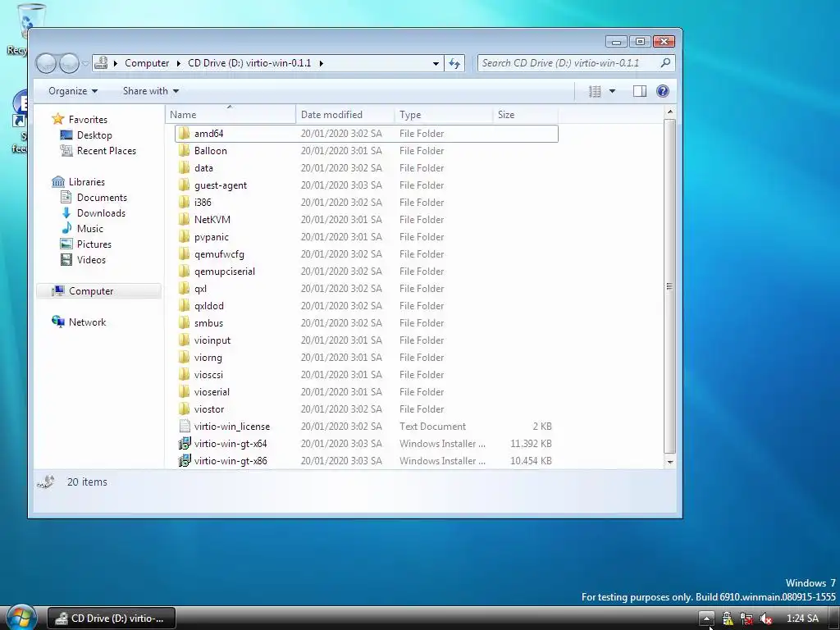This screenshot has width=840, height=630.
Task: Select the virtio-win-gt-x64 installer icon
Action: click(x=185, y=443)
